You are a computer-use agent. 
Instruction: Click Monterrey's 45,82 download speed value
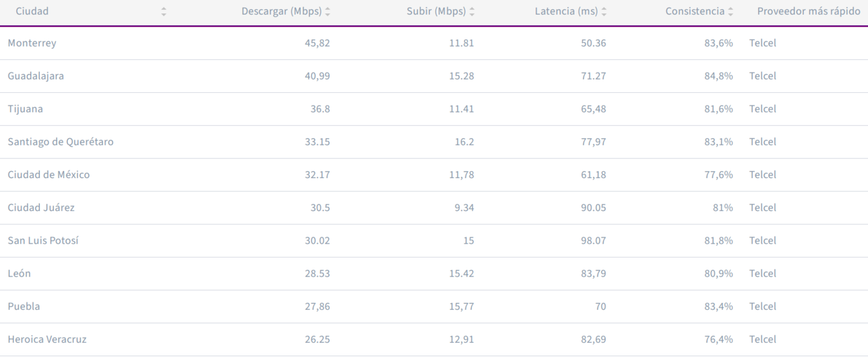click(317, 43)
